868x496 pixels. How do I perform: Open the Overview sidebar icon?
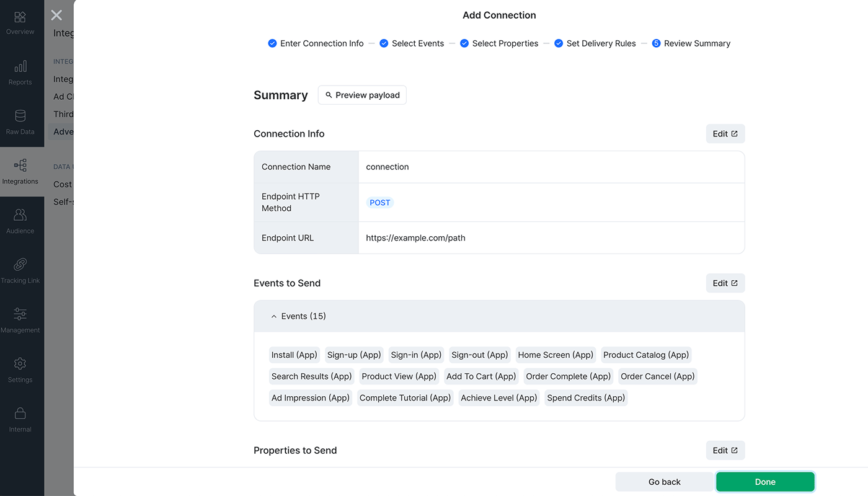coord(20,17)
